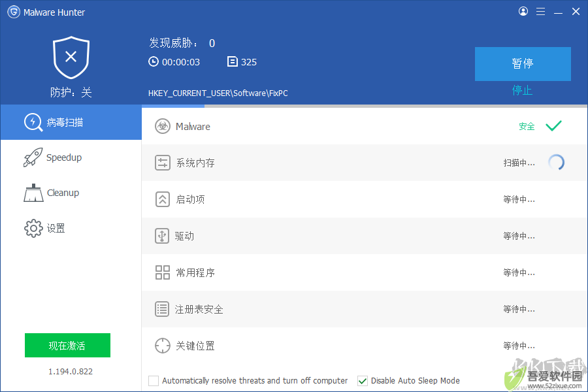Click 等待中... status of 关键位置
The width and height of the screenshot is (588, 392).
coord(519,346)
